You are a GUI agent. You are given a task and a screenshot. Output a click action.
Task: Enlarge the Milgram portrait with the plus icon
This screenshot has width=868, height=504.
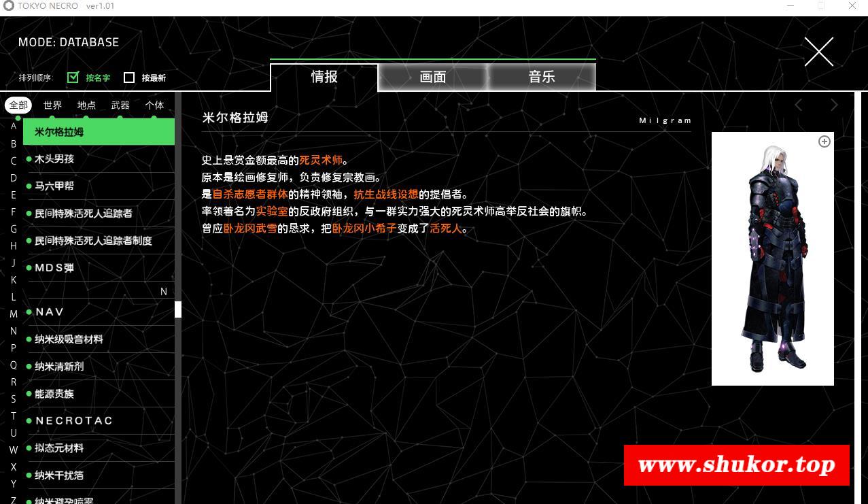point(824,141)
